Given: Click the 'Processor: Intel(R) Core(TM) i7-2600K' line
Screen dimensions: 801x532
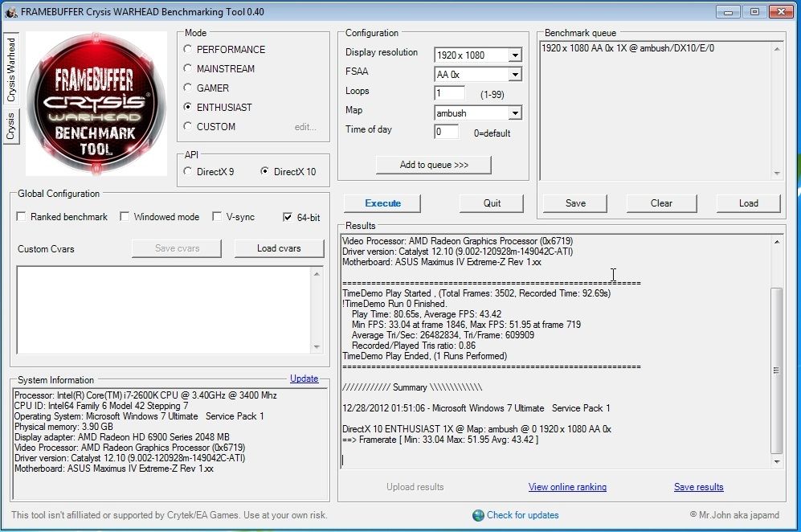Looking at the screenshot, I should click(x=145, y=395).
